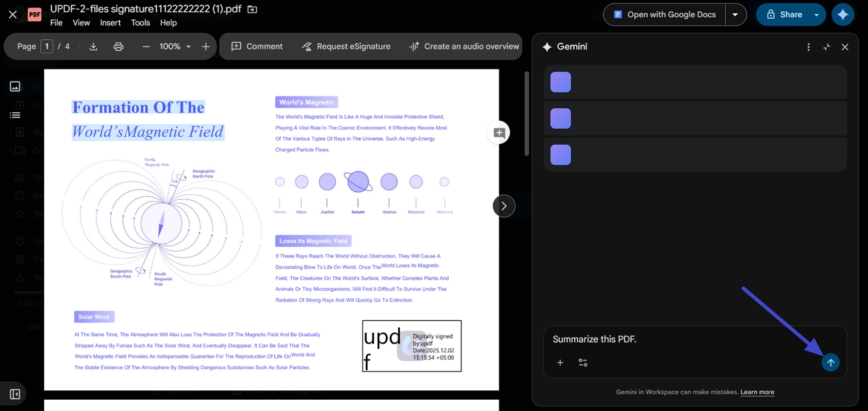868x411 pixels.
Task: Show thumbnails via the image icon in left rail
Action: 15,86
